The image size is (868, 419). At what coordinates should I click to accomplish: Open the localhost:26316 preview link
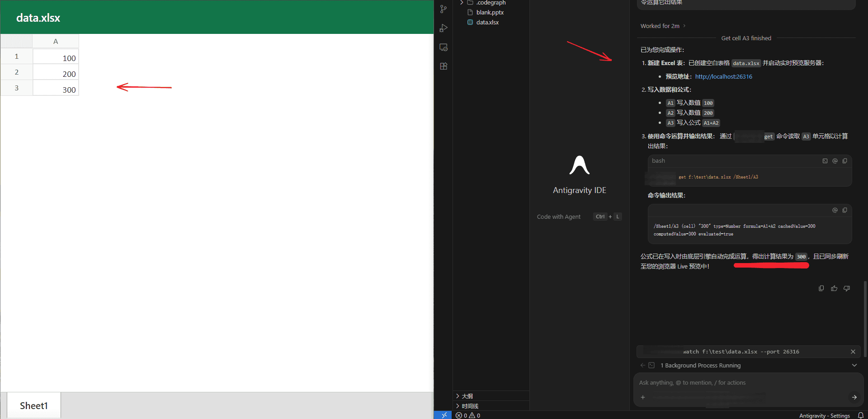point(723,76)
